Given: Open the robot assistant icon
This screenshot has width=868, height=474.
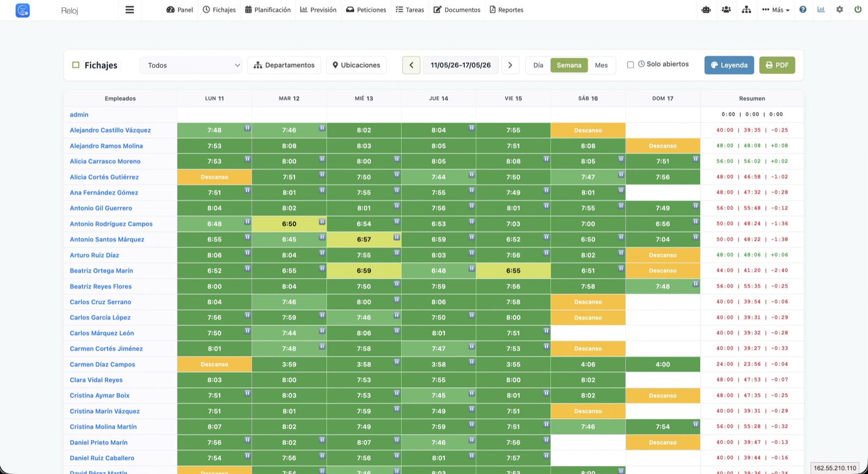Looking at the screenshot, I should pyautogui.click(x=706, y=10).
